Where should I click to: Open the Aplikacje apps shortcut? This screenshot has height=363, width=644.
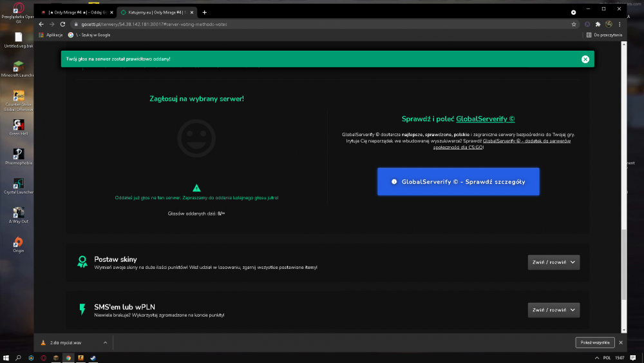[x=50, y=35]
